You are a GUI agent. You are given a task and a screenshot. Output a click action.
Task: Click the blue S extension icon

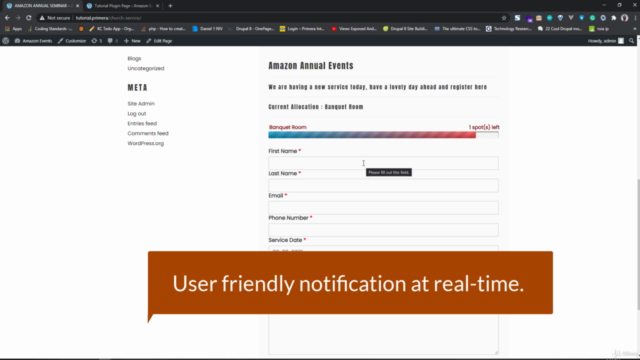tap(518, 18)
